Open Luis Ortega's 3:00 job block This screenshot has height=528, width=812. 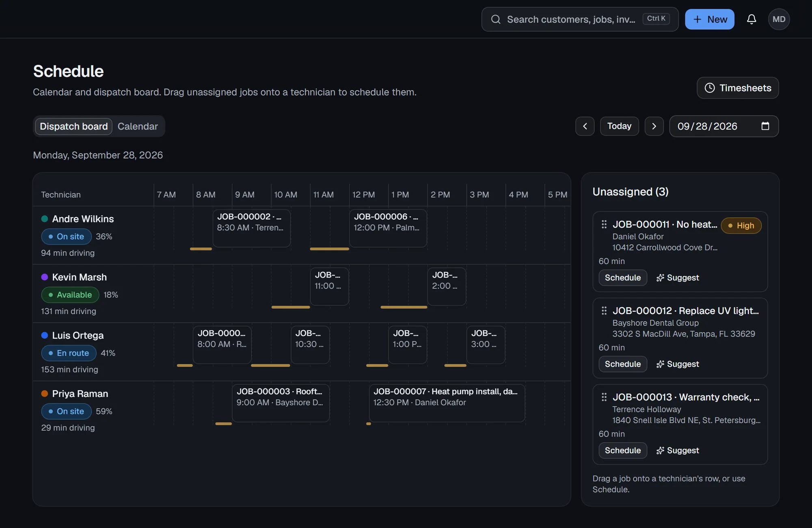point(486,345)
